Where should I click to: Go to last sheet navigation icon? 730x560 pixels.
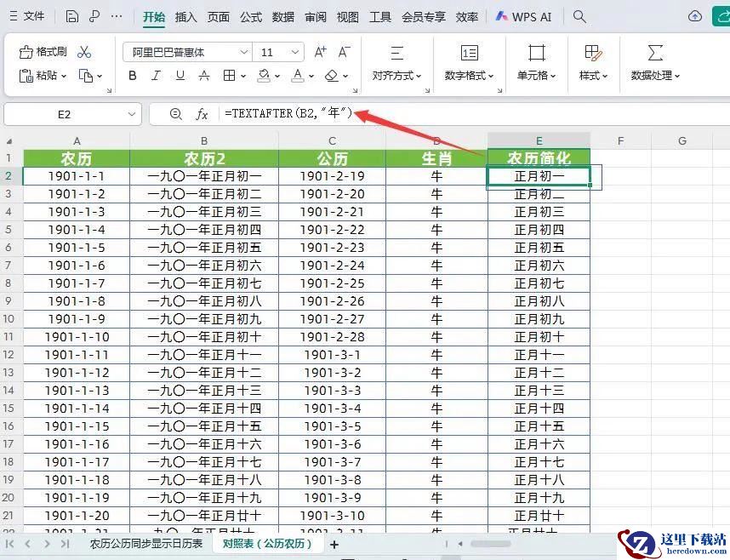click(x=66, y=543)
